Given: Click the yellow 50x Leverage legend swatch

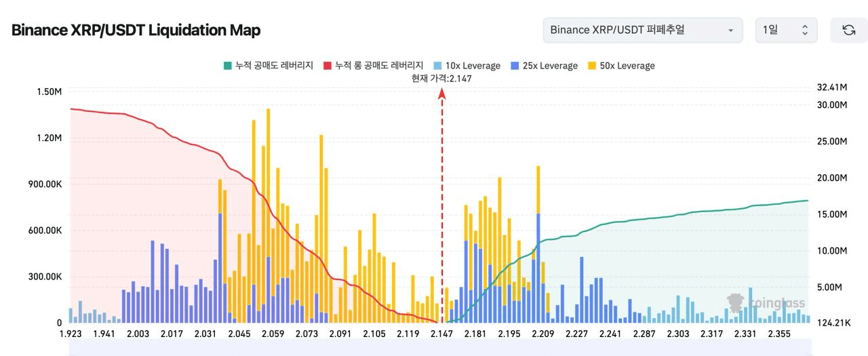Looking at the screenshot, I should click(591, 66).
